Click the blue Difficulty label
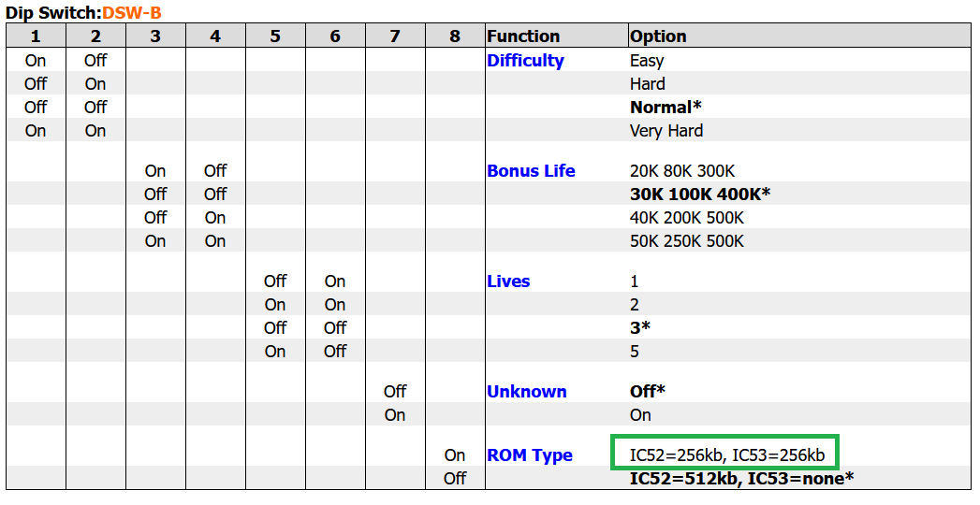 (x=526, y=61)
